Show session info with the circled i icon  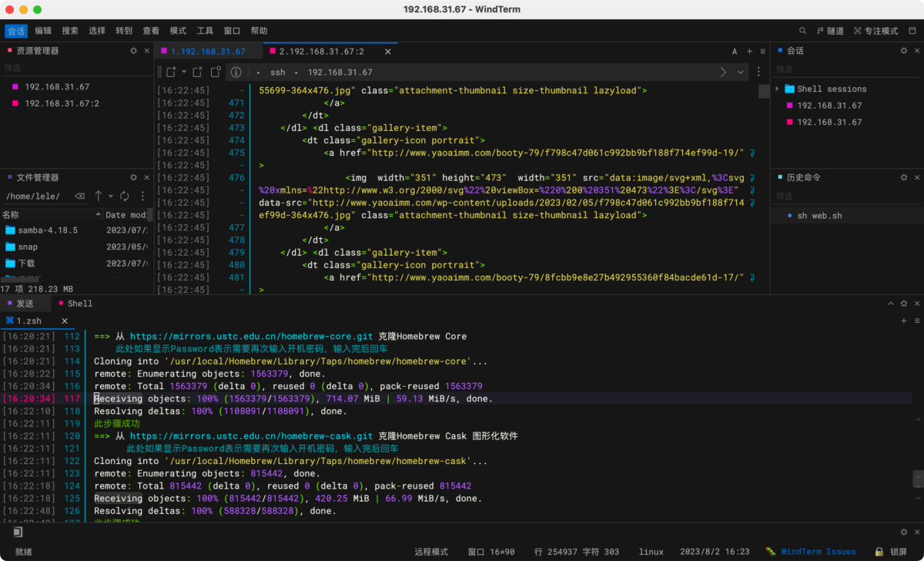236,72
